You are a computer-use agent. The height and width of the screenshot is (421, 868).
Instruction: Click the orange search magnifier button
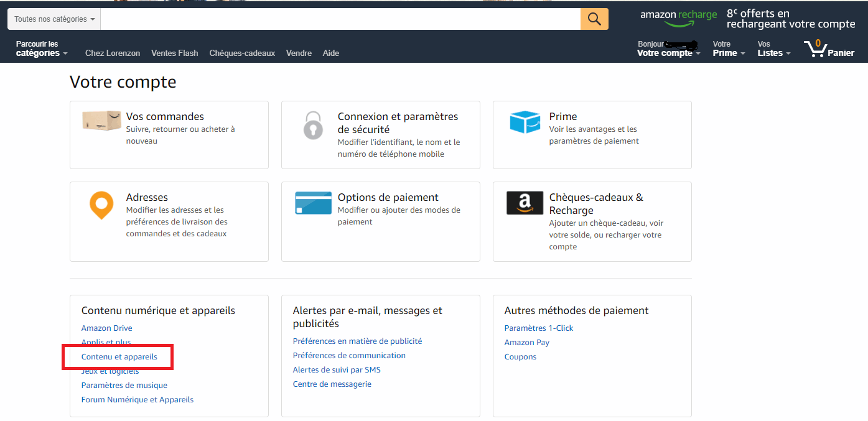pyautogui.click(x=594, y=19)
